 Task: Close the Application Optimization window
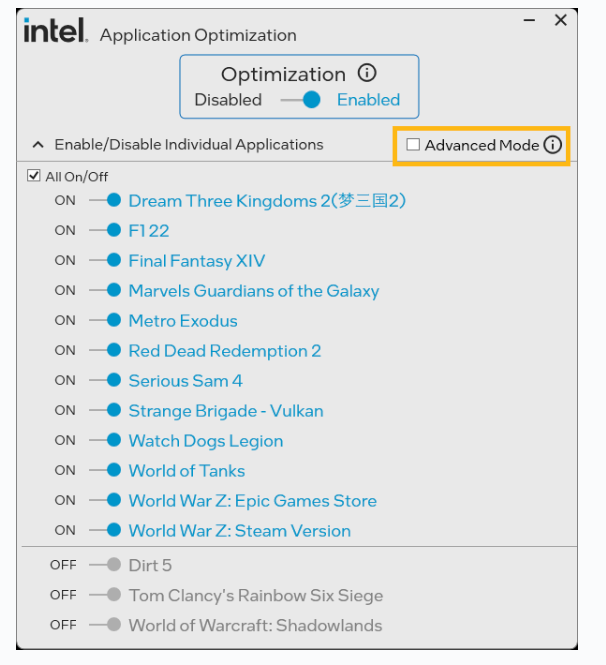click(x=561, y=20)
